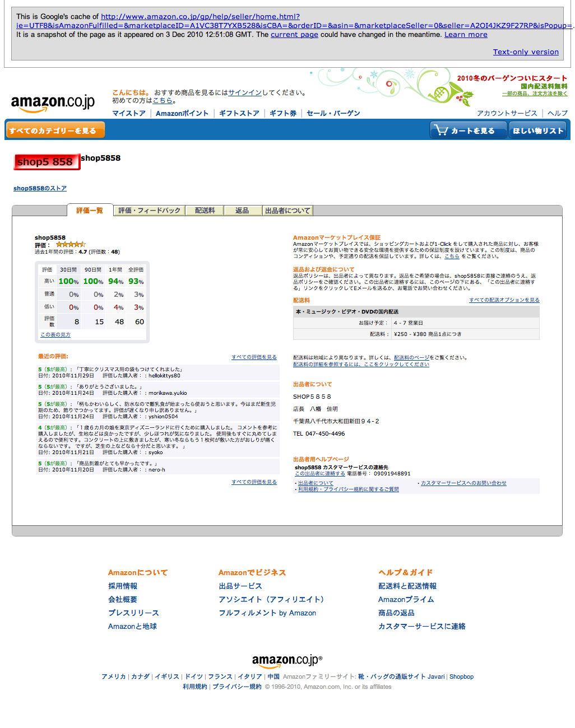The image size is (575, 728).
Task: Open アカウントサービス link
Action: pos(507,113)
